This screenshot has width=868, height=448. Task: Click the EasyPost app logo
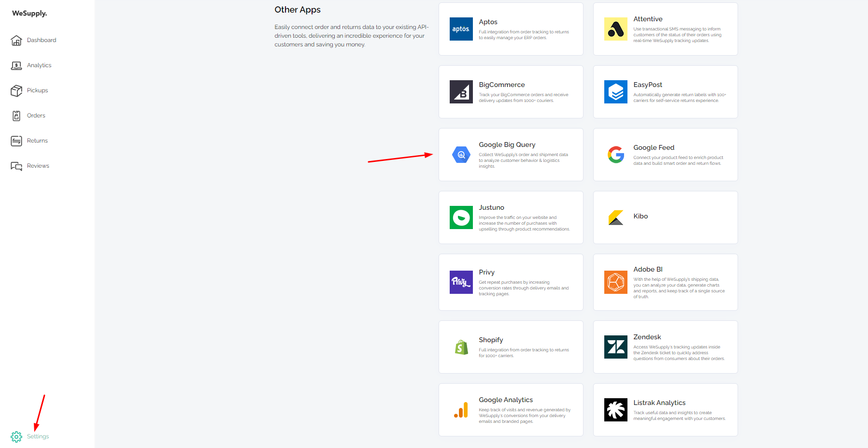tap(616, 92)
